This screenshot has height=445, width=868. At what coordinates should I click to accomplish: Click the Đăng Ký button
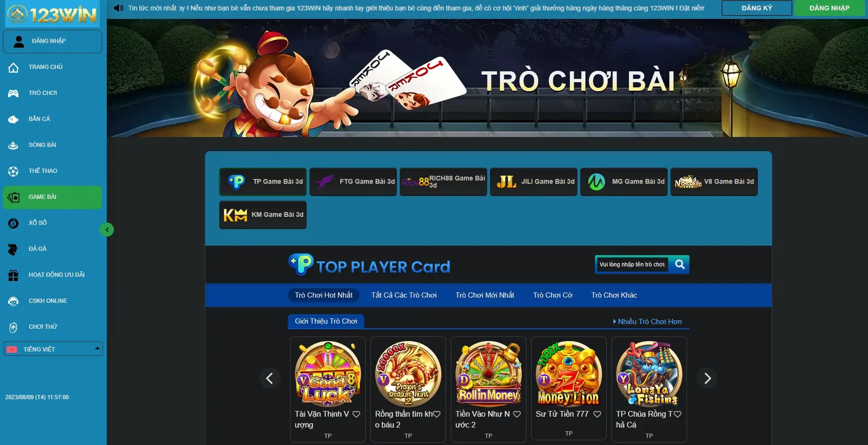[x=757, y=8]
